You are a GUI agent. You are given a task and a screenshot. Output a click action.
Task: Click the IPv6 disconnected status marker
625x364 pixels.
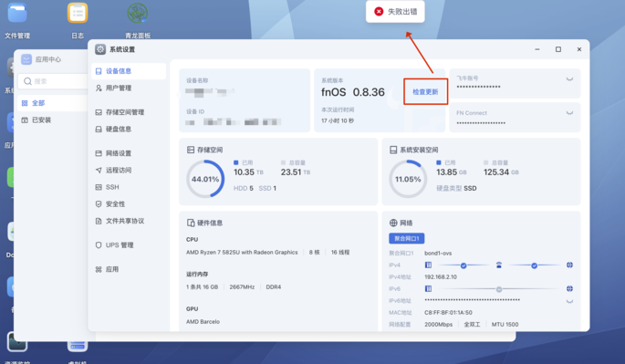499,289
